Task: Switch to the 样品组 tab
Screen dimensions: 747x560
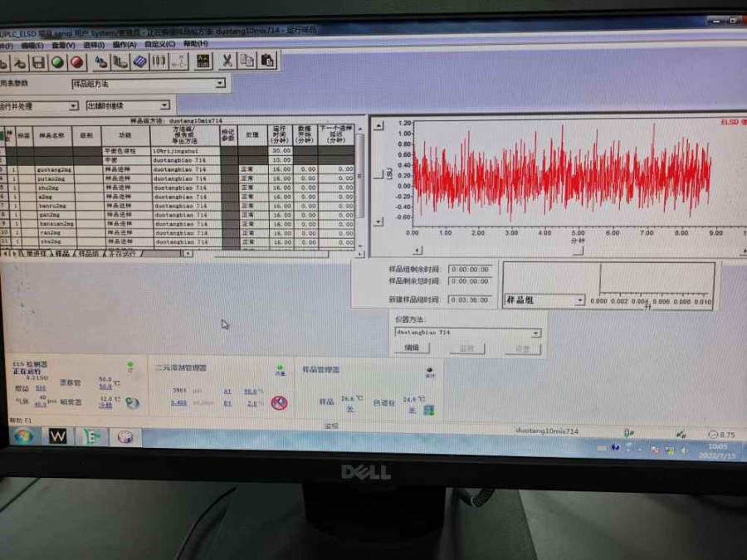Action: 88,253
